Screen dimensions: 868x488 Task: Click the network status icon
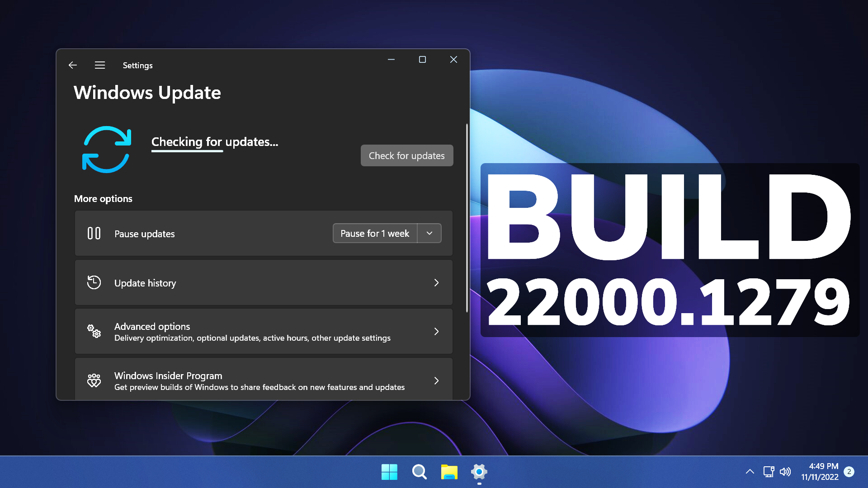(x=768, y=472)
